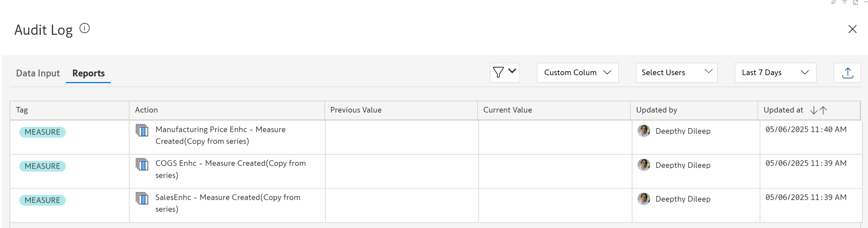868x228 pixels.
Task: Click the measure icon for COGS Enhc row
Action: tap(142, 164)
